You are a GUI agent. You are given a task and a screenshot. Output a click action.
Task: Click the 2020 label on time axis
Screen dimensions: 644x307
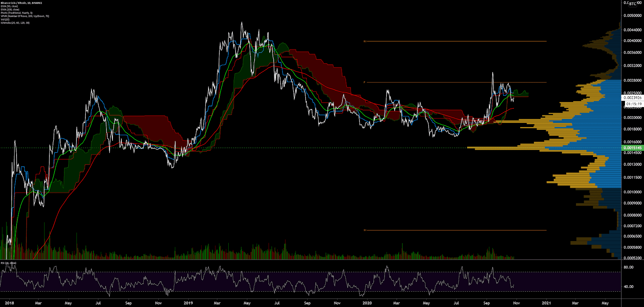(x=367, y=303)
